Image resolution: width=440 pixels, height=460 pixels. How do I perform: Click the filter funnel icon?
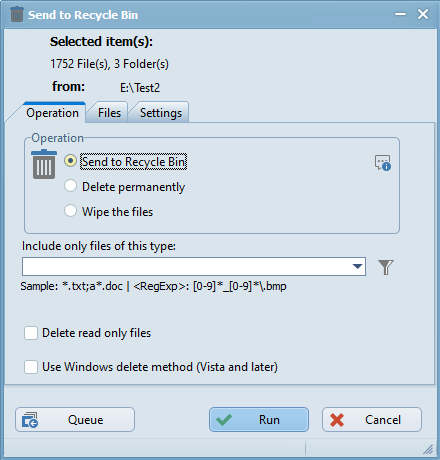[x=386, y=267]
